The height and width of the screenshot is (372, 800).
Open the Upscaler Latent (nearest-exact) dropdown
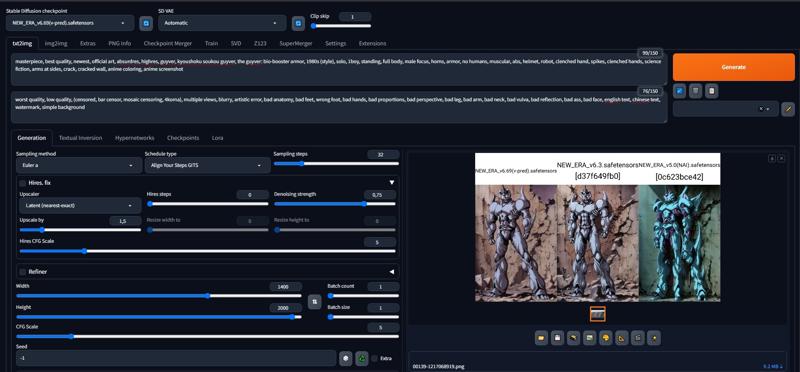[80, 206]
